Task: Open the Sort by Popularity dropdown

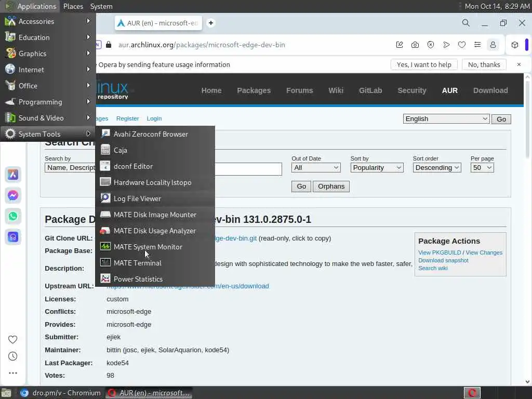Action: pos(377,168)
